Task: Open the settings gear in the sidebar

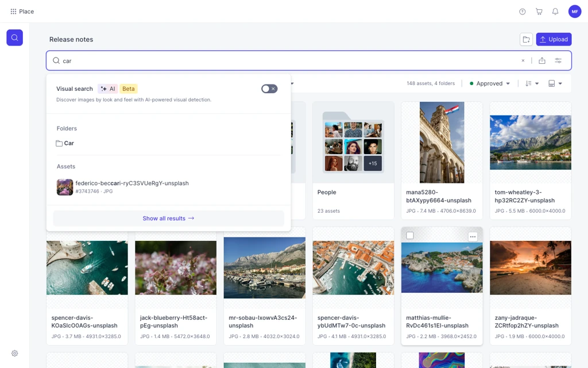Action: click(14, 354)
